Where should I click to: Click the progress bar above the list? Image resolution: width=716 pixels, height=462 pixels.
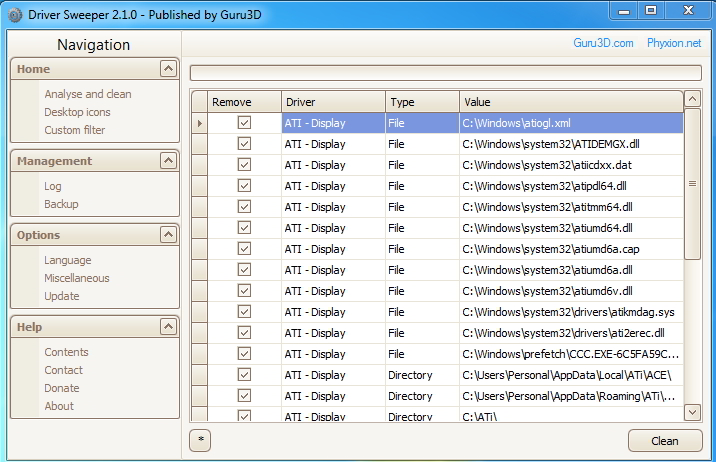tap(445, 72)
